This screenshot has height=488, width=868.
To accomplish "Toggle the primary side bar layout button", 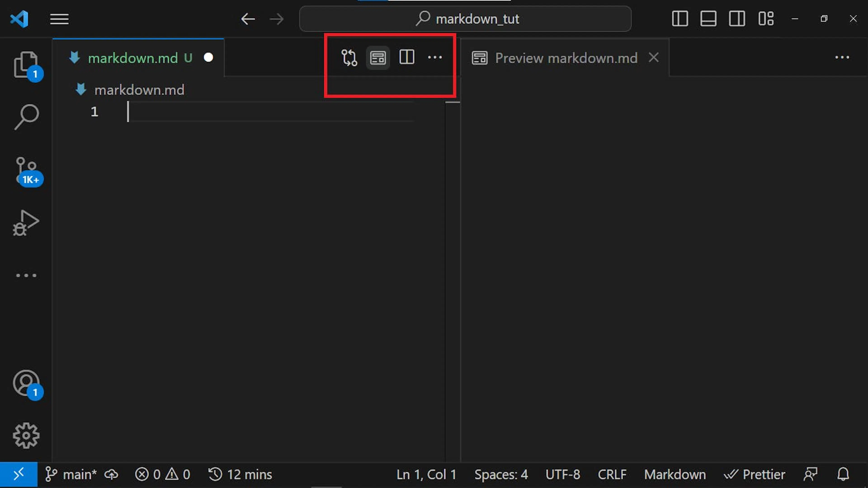I will (680, 19).
